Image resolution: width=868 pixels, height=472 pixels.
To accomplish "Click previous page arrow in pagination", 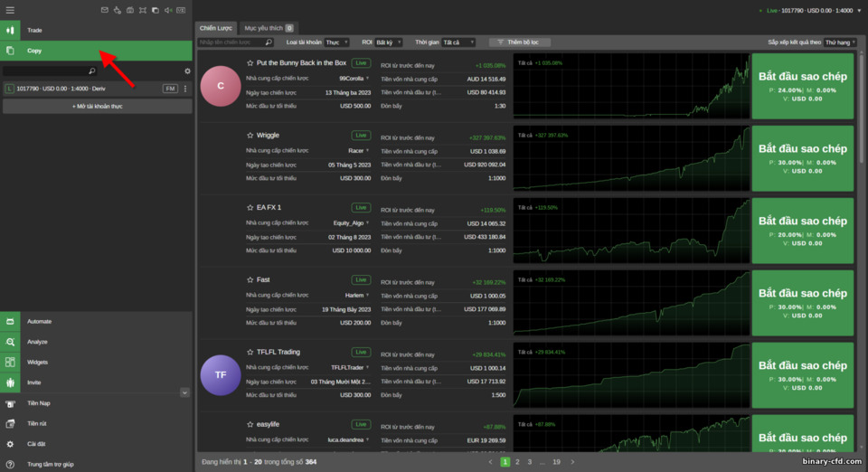I will click(490, 462).
